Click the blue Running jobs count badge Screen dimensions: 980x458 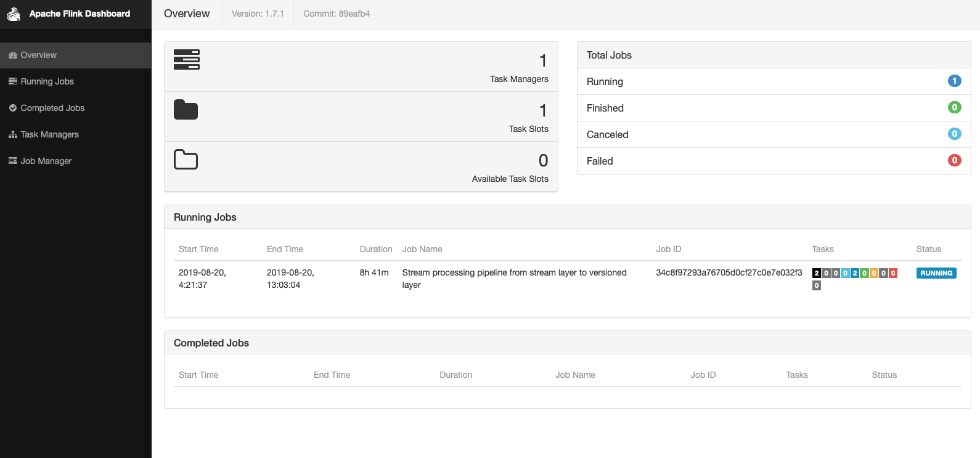(954, 81)
